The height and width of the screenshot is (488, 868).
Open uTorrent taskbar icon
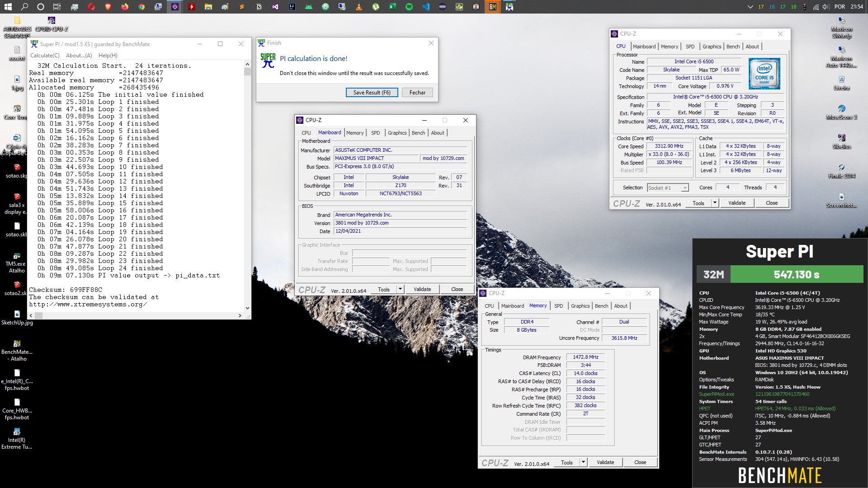point(376,7)
